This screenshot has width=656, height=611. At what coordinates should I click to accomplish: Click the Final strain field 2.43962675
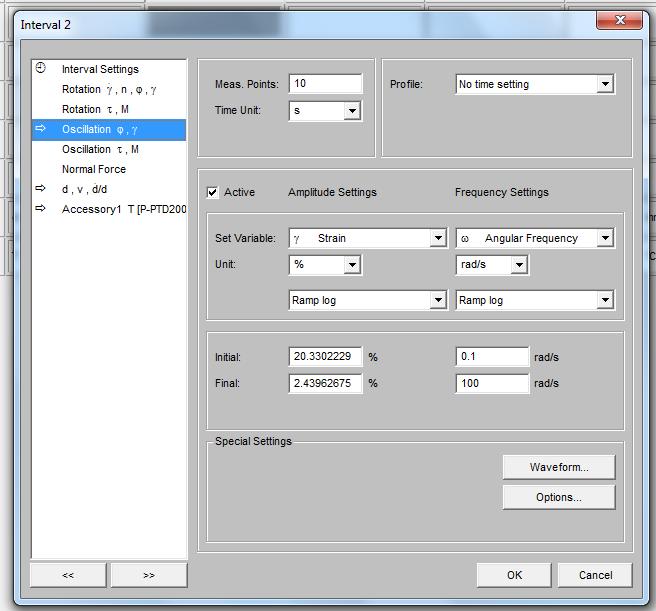pos(325,383)
